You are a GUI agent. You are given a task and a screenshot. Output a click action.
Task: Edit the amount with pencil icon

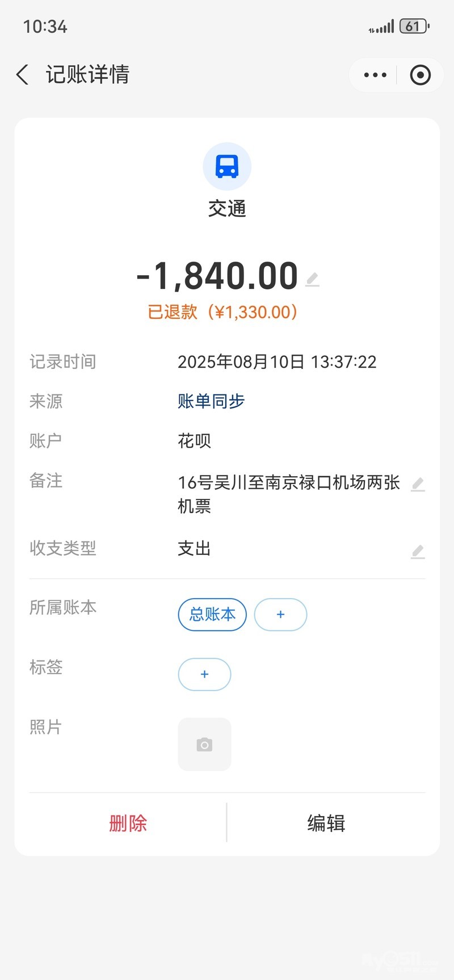pyautogui.click(x=312, y=279)
